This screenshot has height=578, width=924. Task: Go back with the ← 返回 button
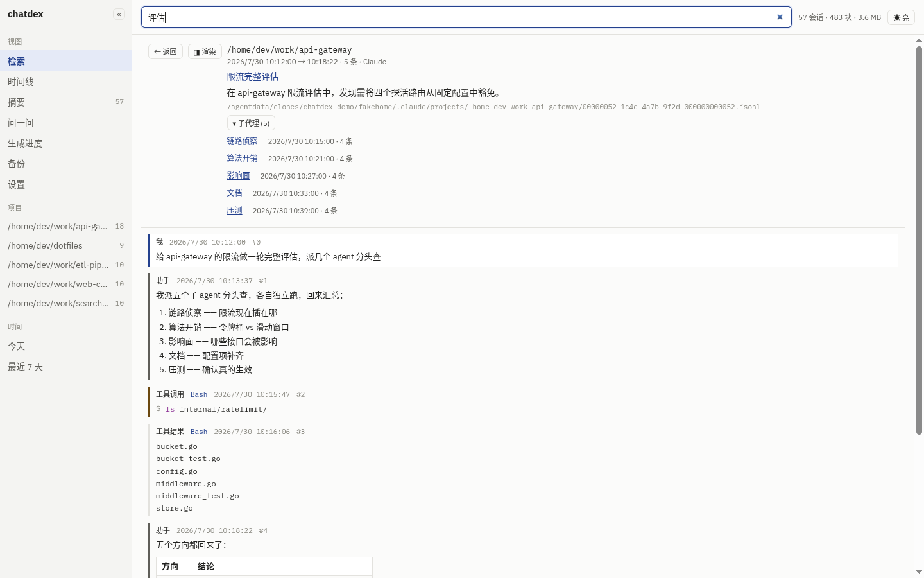[x=166, y=51]
